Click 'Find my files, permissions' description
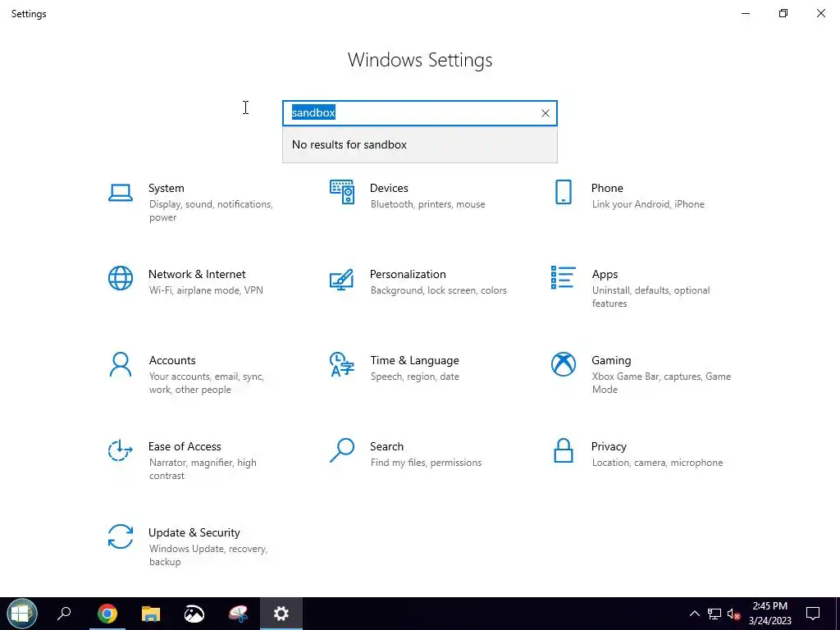 (x=426, y=463)
